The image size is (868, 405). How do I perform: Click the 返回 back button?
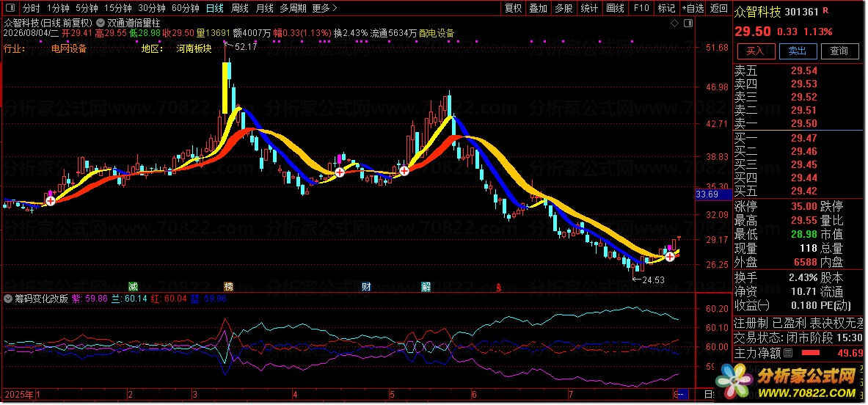click(718, 8)
